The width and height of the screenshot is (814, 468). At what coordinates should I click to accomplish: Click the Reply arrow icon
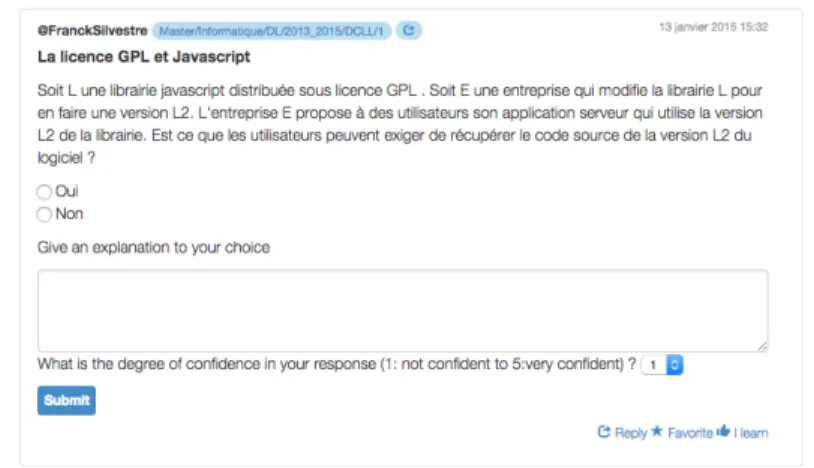604,432
